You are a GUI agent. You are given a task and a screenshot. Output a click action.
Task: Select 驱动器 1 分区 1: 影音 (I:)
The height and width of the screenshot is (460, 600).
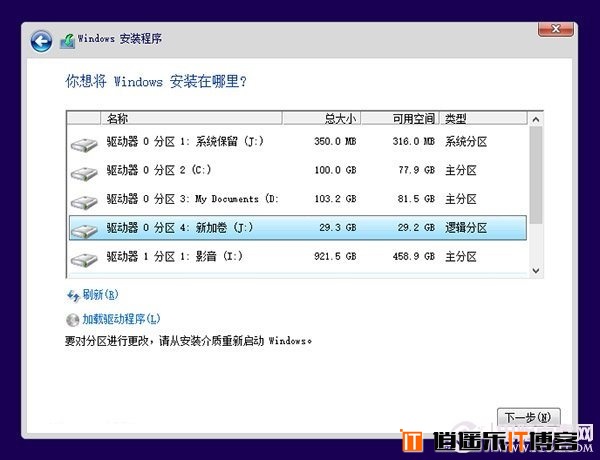click(x=298, y=256)
